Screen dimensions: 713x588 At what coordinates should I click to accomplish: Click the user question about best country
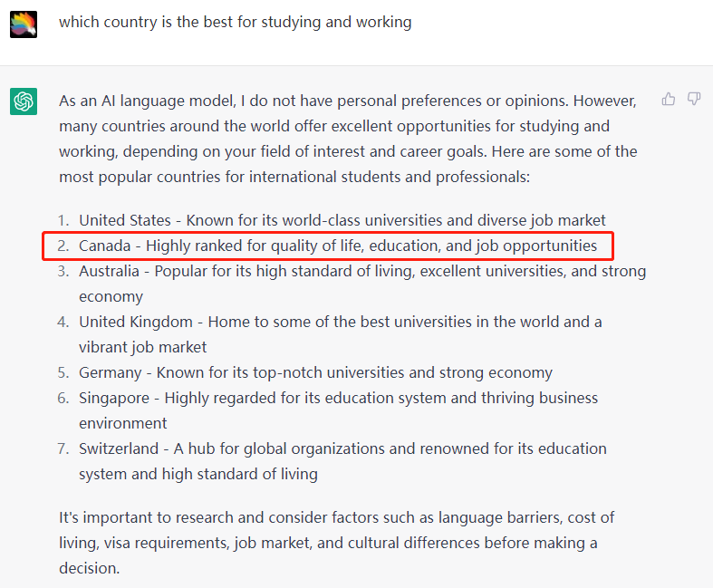(x=235, y=22)
